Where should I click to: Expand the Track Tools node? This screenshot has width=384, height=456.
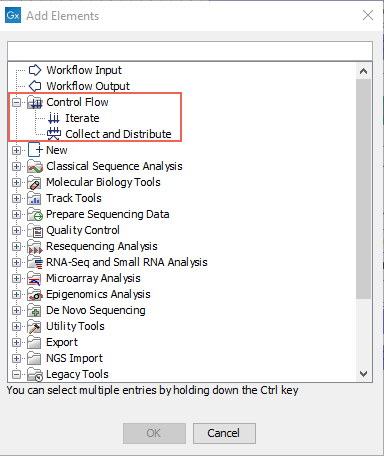tap(16, 198)
